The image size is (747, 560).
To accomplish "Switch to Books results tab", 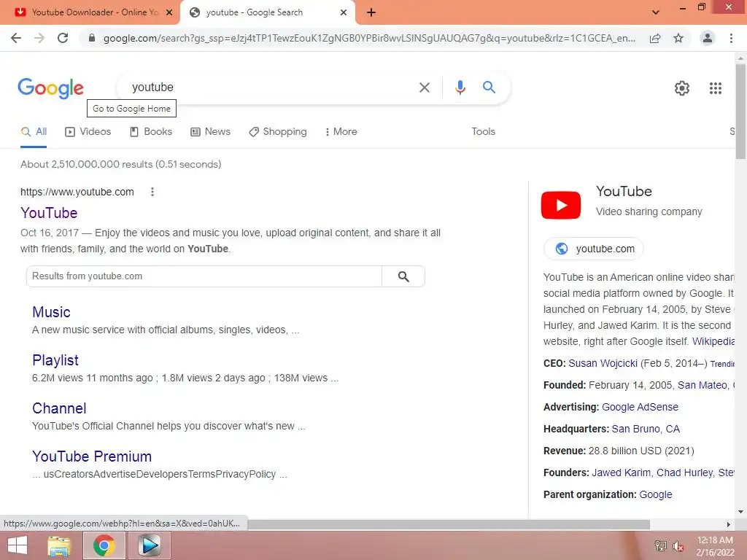I will (151, 132).
